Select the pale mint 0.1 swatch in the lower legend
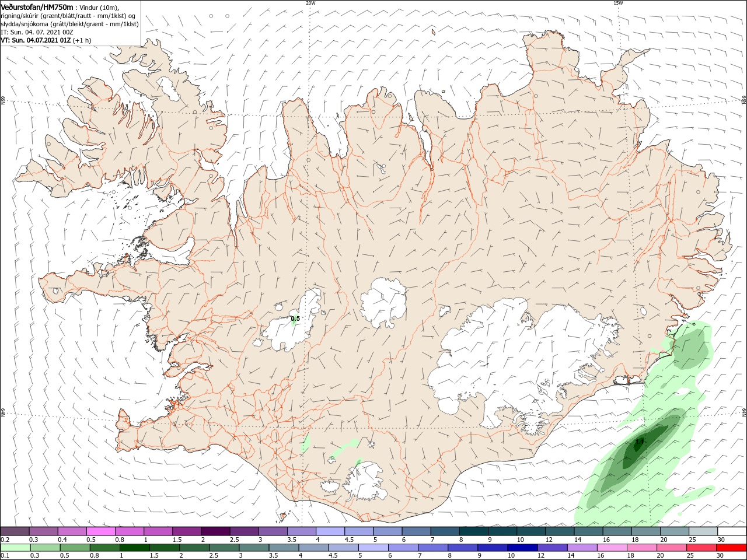Screen dimensions: 747x560 [x=15, y=548]
